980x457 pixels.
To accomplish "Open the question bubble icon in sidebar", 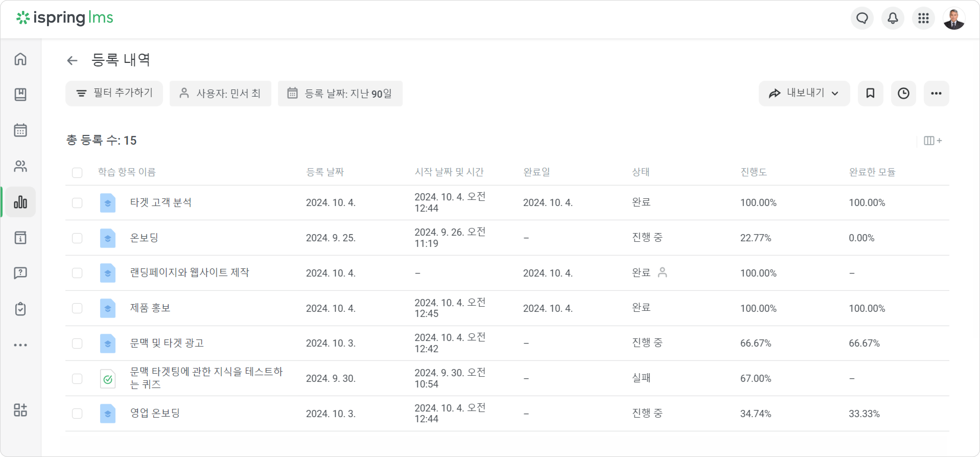I will click(21, 273).
